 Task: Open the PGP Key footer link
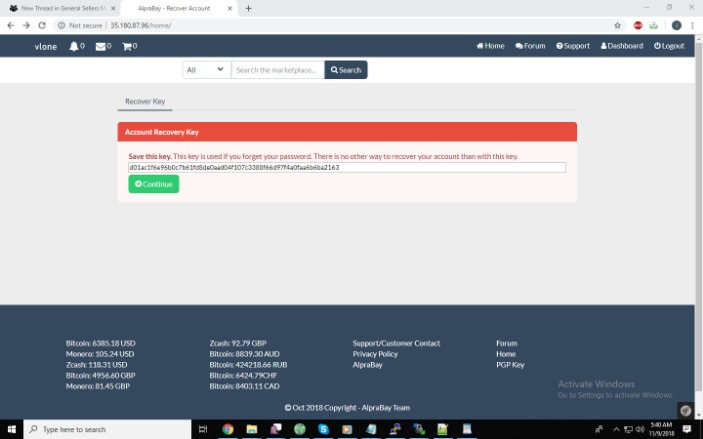[x=510, y=365]
